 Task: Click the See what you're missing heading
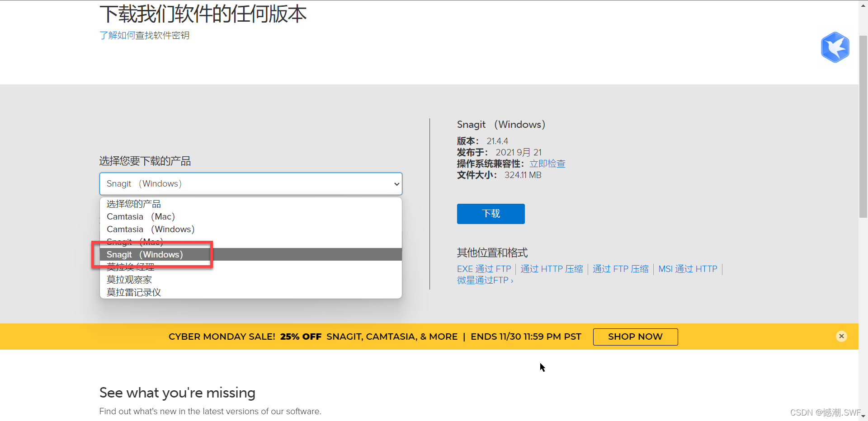click(x=177, y=393)
